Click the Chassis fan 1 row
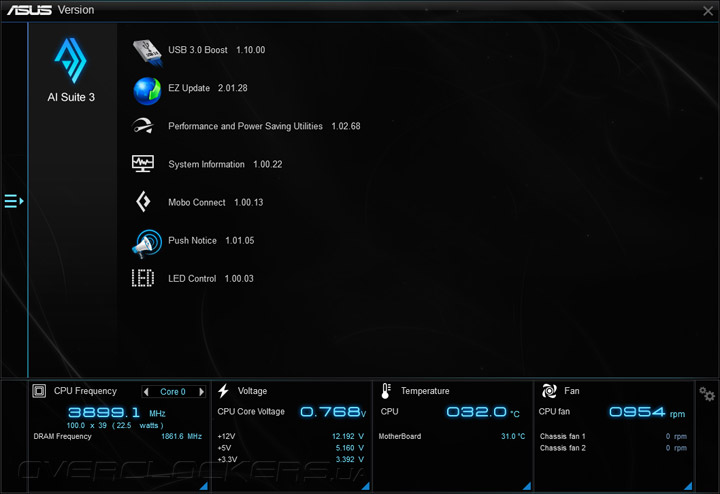Screen dimensions: 720x494 coord(613,437)
